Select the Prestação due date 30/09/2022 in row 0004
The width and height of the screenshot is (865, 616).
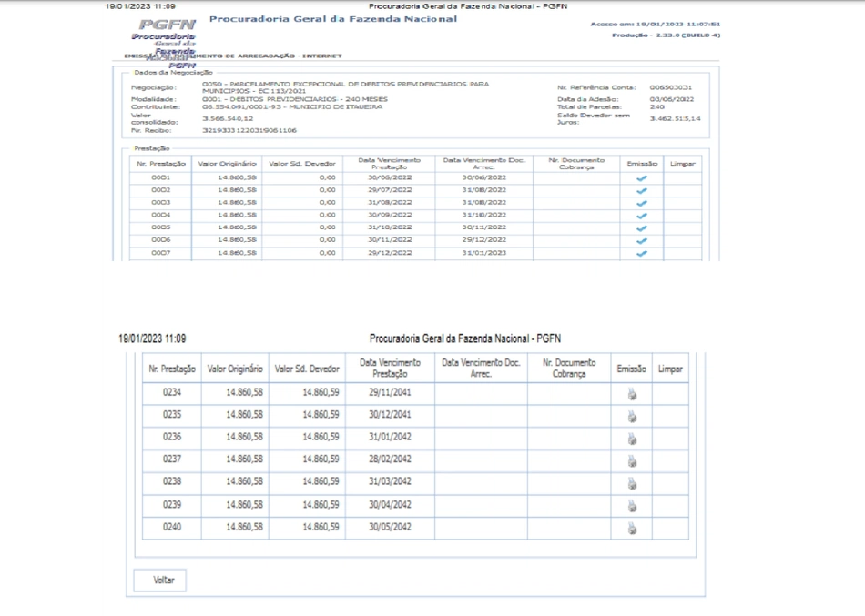390,215
